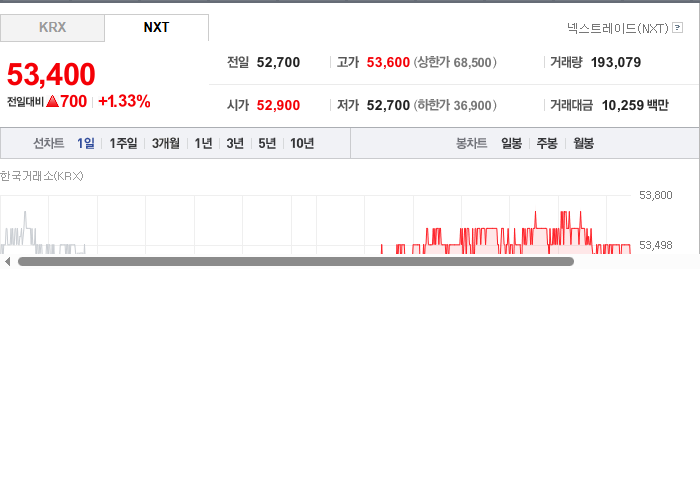The image size is (700, 490).
Task: Click the 거래량 value 193,079
Action: [616, 62]
